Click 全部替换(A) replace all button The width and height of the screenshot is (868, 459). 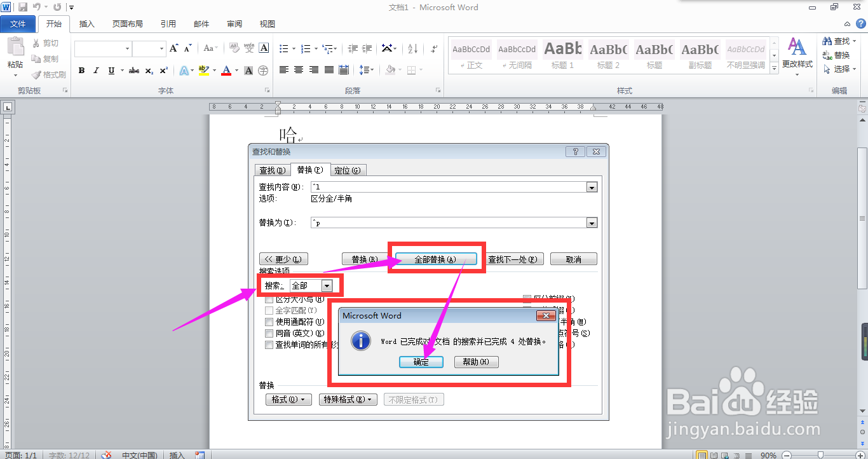point(435,259)
